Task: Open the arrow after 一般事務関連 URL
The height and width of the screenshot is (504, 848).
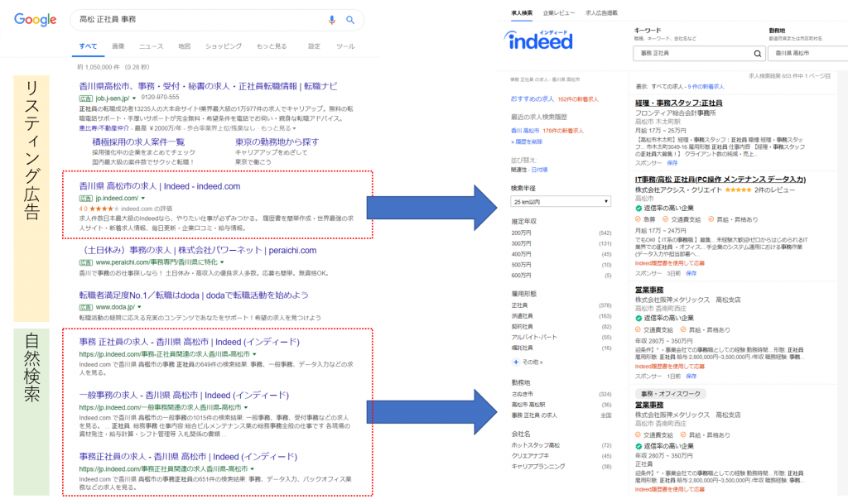Action: pos(245,407)
